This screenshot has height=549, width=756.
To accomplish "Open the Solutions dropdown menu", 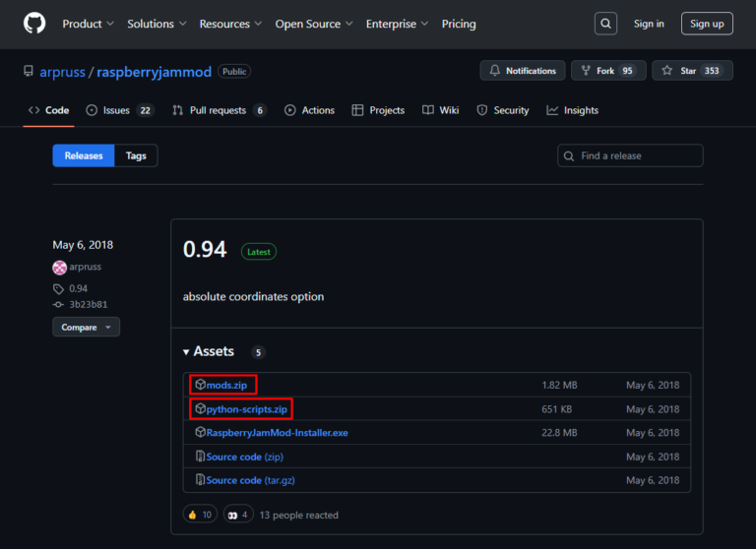I will coord(156,24).
